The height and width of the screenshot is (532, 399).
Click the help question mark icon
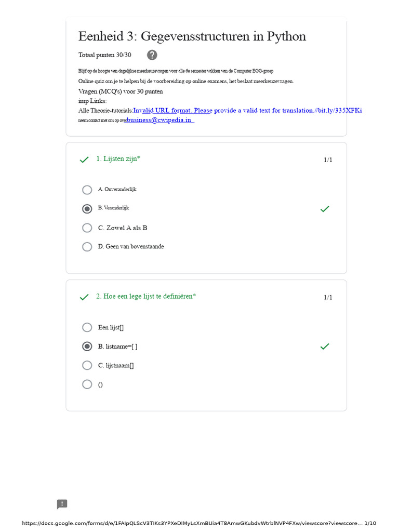(x=152, y=55)
